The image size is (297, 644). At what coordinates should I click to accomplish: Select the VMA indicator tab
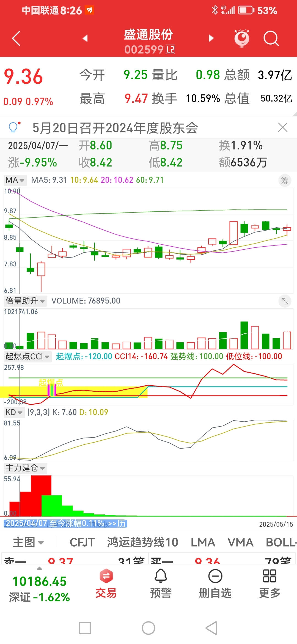(240, 542)
